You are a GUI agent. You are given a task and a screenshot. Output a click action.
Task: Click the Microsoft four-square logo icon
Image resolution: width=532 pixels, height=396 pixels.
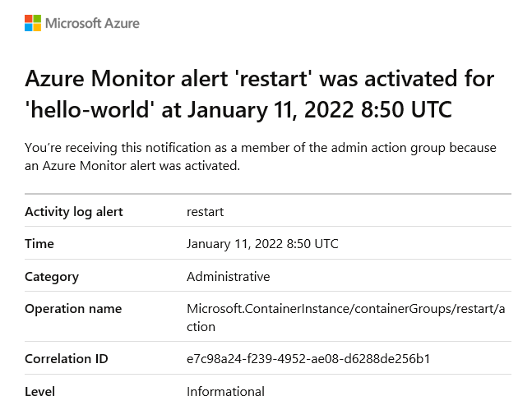tap(33, 23)
